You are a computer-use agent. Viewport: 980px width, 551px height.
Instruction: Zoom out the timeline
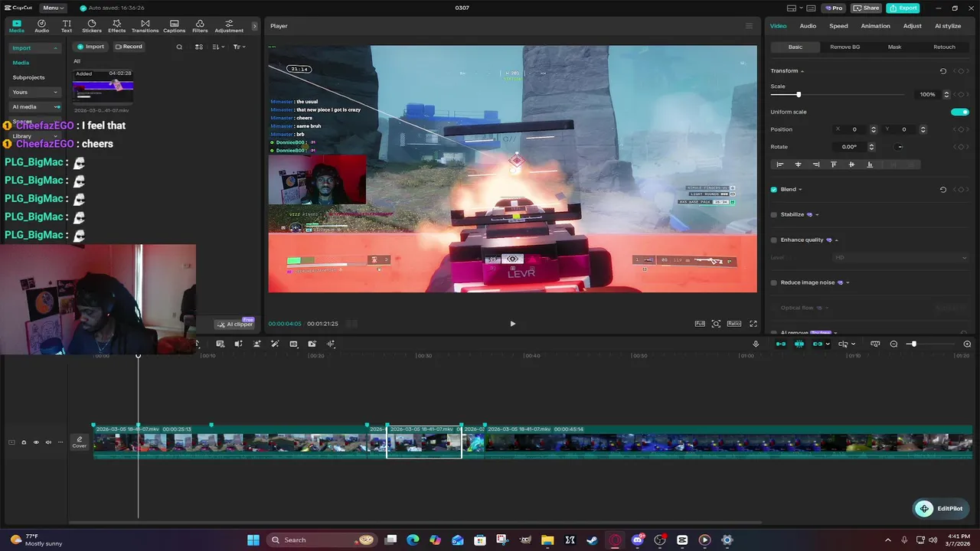point(893,344)
